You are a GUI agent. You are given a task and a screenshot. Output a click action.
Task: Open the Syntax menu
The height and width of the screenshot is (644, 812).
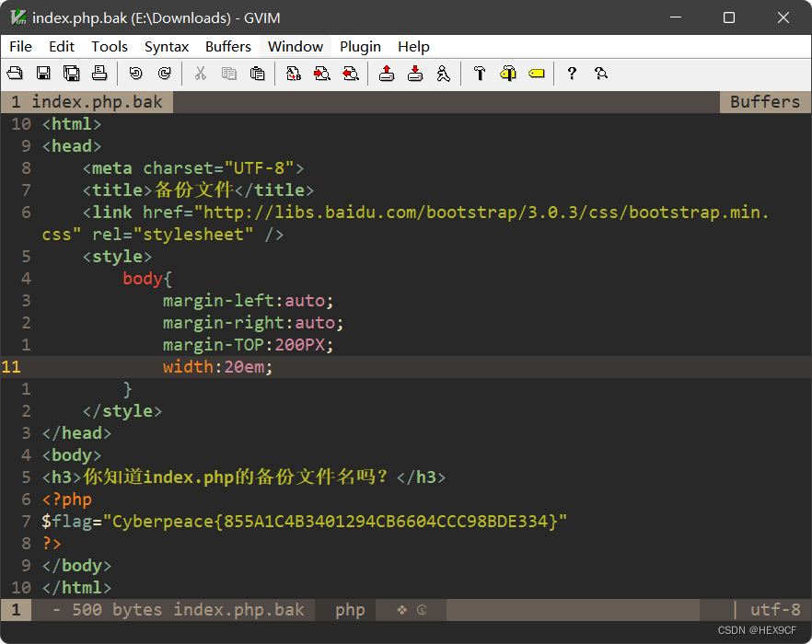(x=167, y=47)
